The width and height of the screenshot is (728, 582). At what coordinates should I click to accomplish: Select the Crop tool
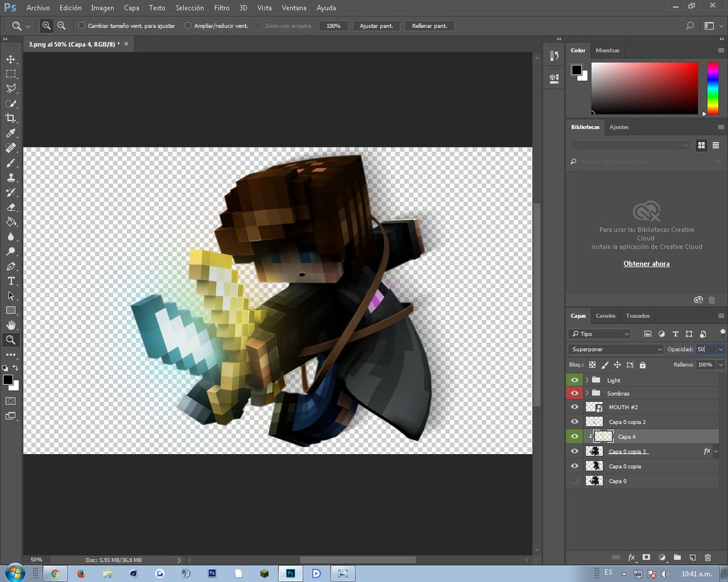point(11,118)
